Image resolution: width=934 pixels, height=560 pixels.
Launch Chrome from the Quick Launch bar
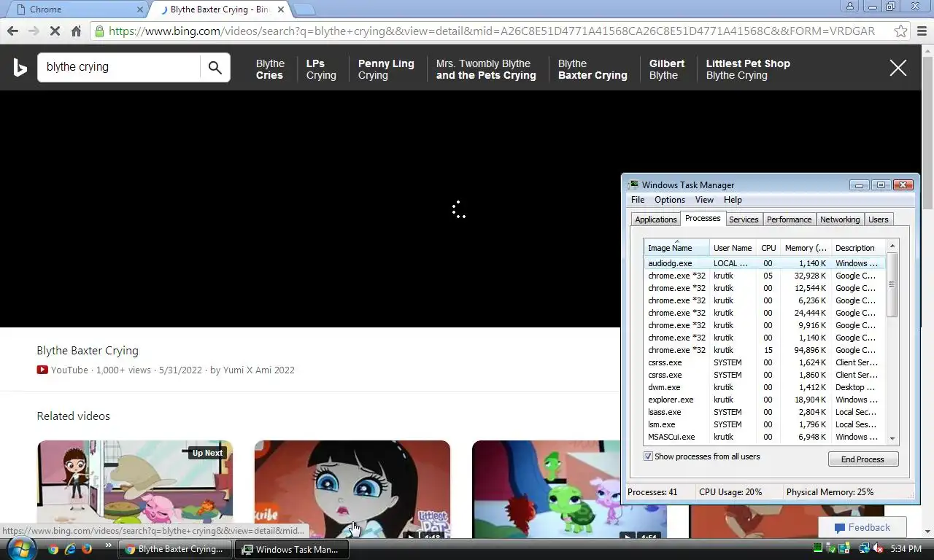[53, 549]
